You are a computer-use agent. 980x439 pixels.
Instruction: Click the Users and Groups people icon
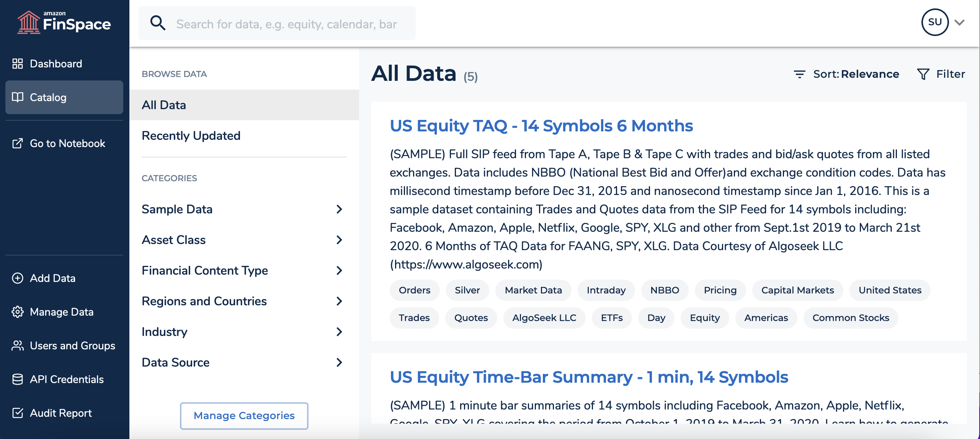[x=18, y=346]
